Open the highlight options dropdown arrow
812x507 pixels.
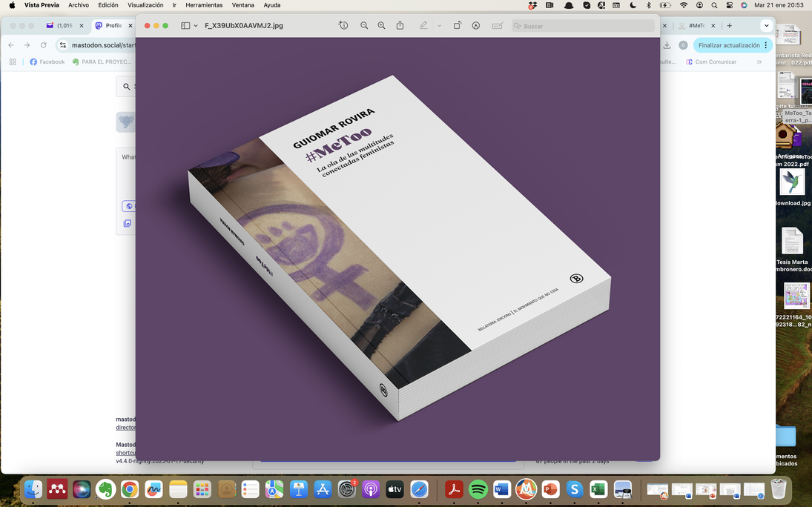[439, 25]
